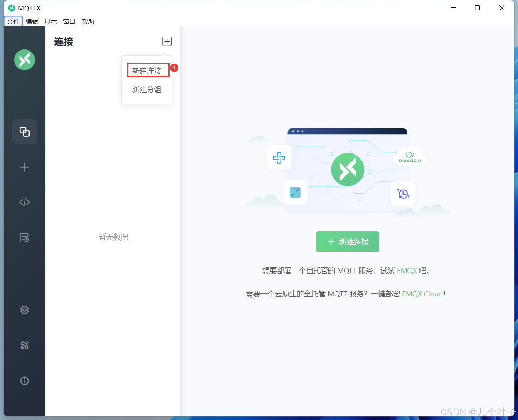The image size is (518, 420).
Task: Click the sidebar plus new connection icon
Action: 25,167
